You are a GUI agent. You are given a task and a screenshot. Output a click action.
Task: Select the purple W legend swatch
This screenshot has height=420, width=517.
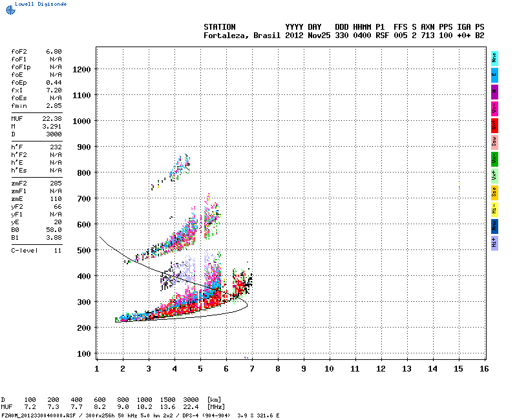tap(494, 92)
